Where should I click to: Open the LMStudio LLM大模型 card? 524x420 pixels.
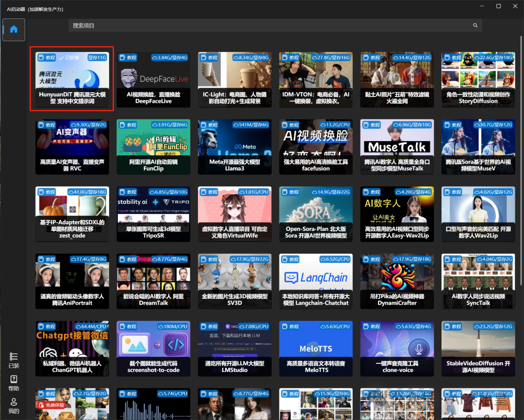click(x=235, y=349)
